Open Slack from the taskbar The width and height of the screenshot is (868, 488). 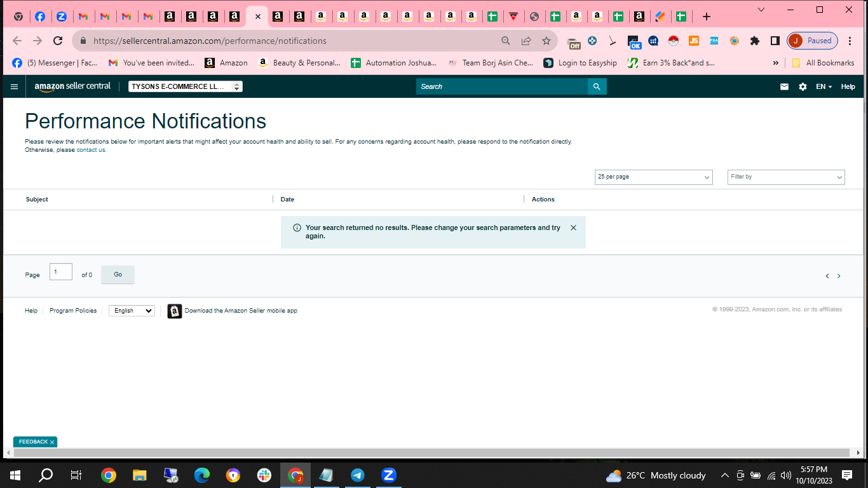click(264, 475)
